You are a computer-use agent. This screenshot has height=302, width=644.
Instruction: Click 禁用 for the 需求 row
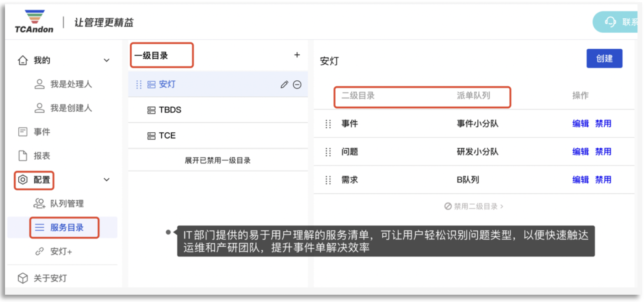tap(603, 180)
